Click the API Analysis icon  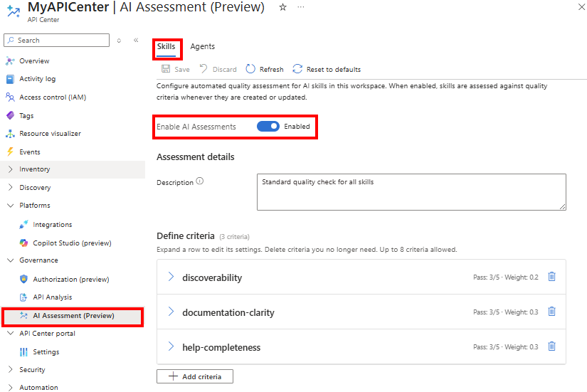23,297
